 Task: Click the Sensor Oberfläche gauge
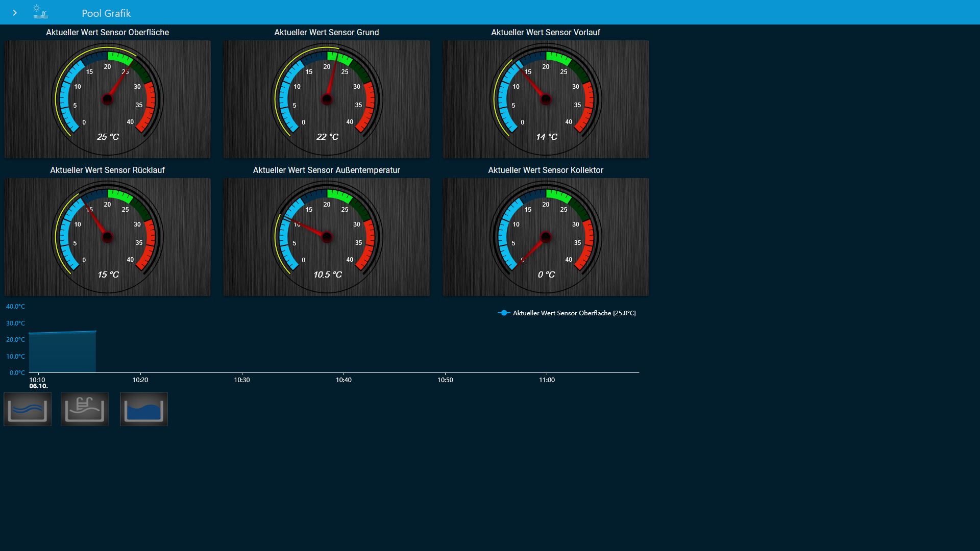pyautogui.click(x=107, y=99)
